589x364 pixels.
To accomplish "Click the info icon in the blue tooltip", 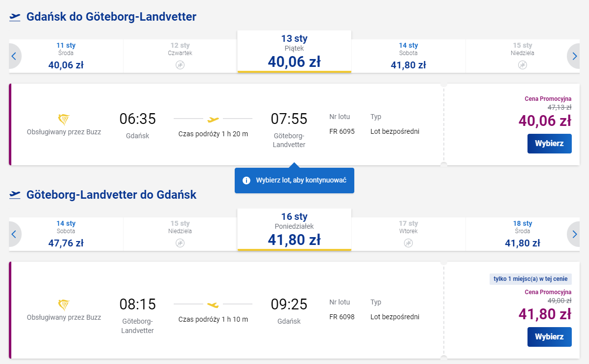I will (247, 181).
